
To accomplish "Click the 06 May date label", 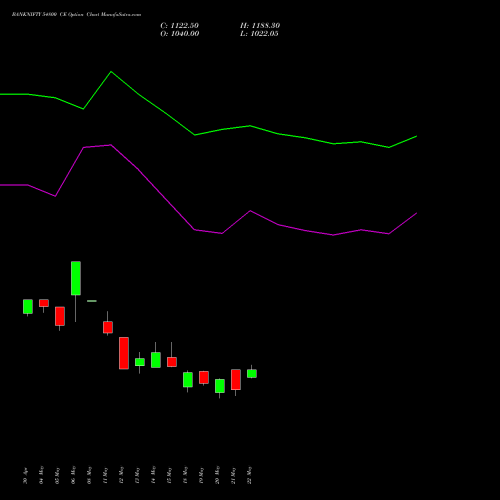I will tap(74, 475).
